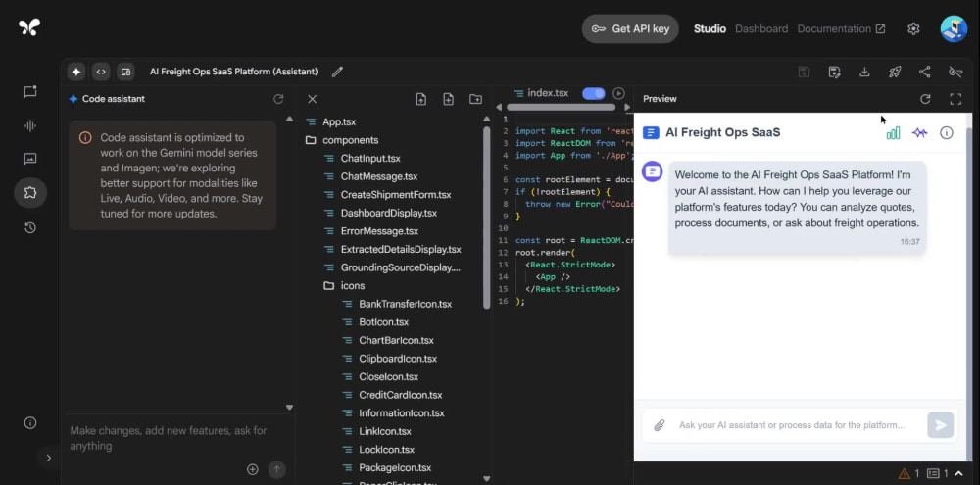Open the Generate media sidebar icon

click(30, 159)
